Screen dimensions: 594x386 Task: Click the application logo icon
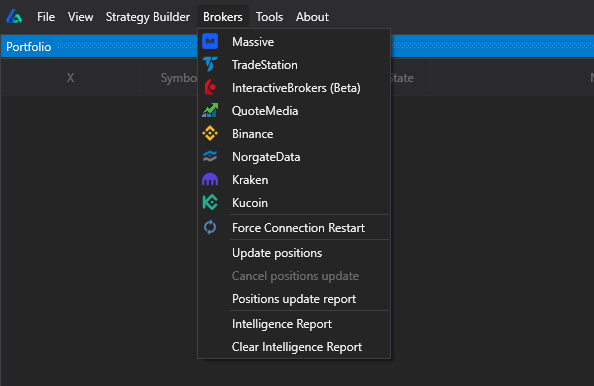coord(14,17)
